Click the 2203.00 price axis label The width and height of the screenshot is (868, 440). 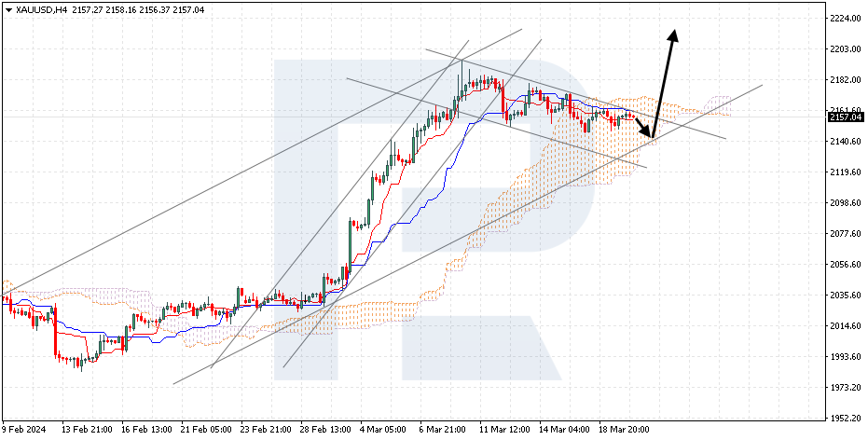click(846, 49)
